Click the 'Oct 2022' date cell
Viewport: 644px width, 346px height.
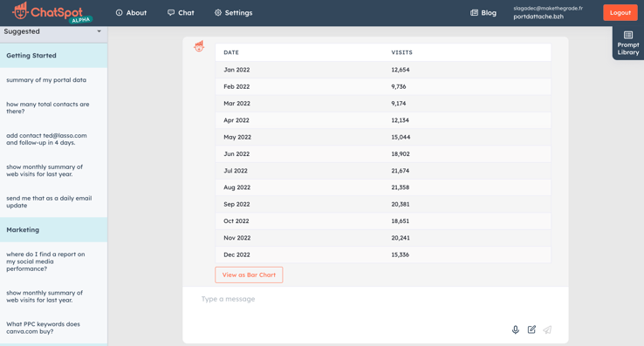236,220
